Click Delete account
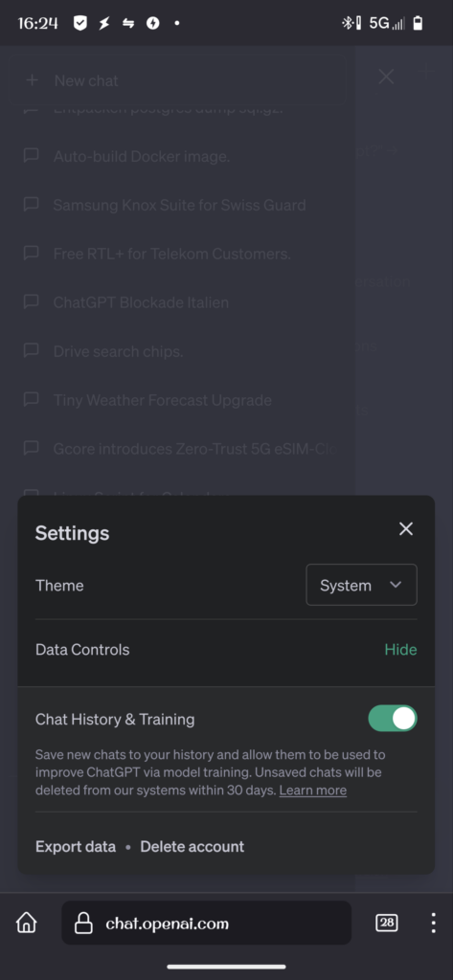The height and width of the screenshot is (980, 453). tap(193, 846)
